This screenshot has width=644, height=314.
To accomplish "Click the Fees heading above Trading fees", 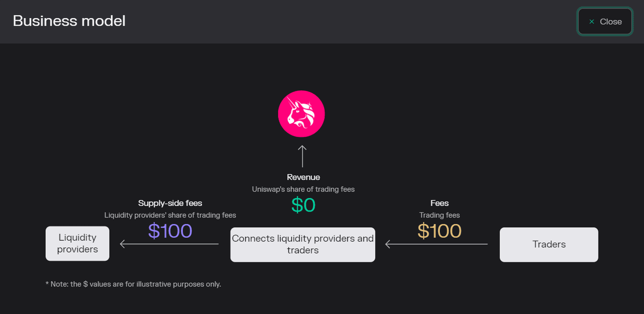I will [439, 203].
